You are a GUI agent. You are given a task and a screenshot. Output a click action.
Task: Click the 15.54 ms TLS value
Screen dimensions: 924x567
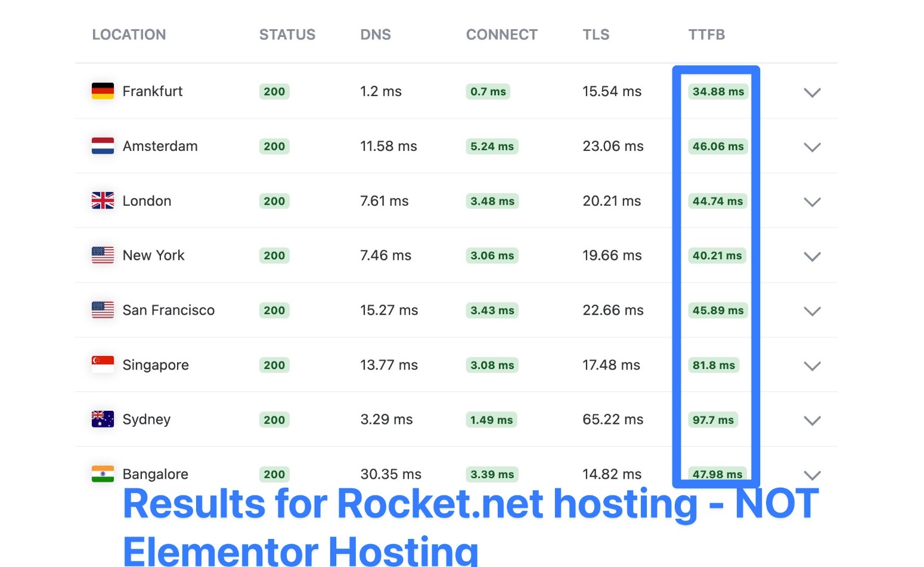click(x=612, y=91)
